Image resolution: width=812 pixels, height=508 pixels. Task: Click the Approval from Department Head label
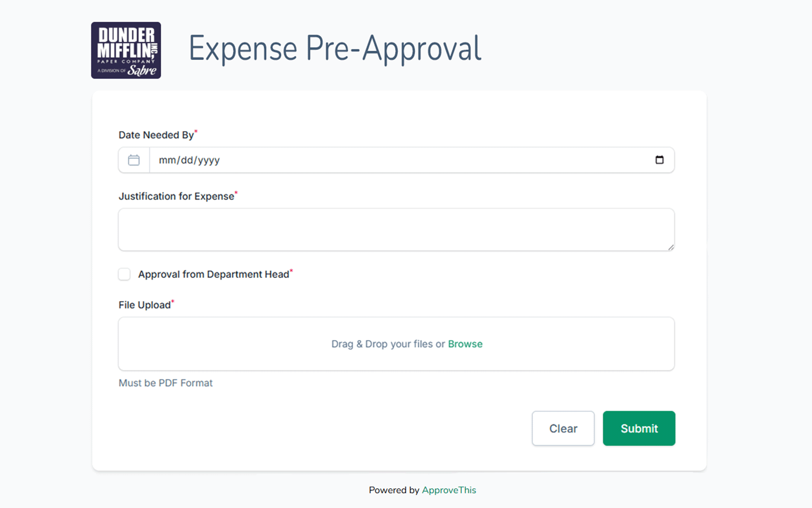tap(213, 275)
